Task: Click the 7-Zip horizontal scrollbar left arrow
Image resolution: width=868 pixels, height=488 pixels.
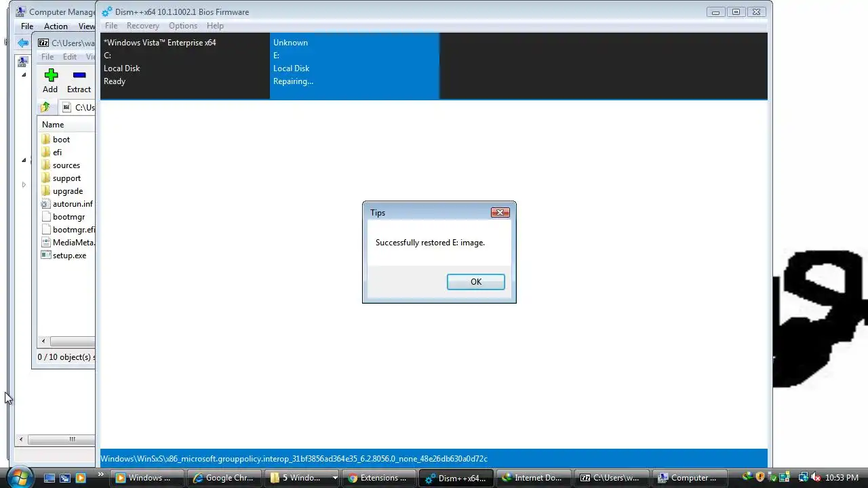Action: [x=43, y=341]
